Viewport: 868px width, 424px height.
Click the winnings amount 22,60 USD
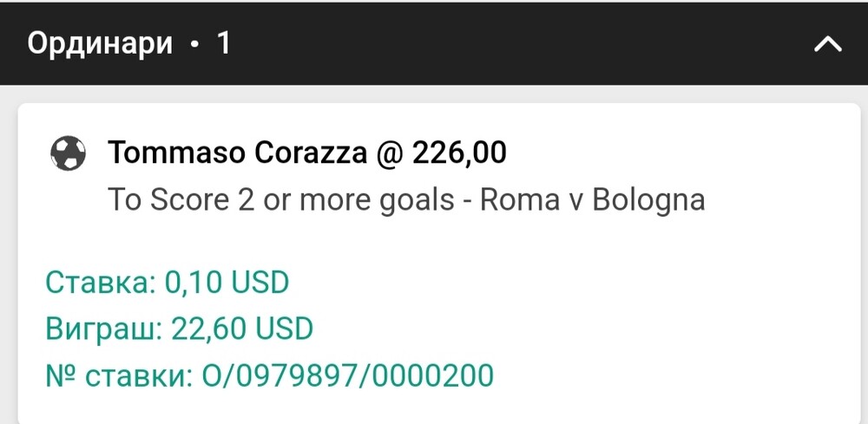242,329
